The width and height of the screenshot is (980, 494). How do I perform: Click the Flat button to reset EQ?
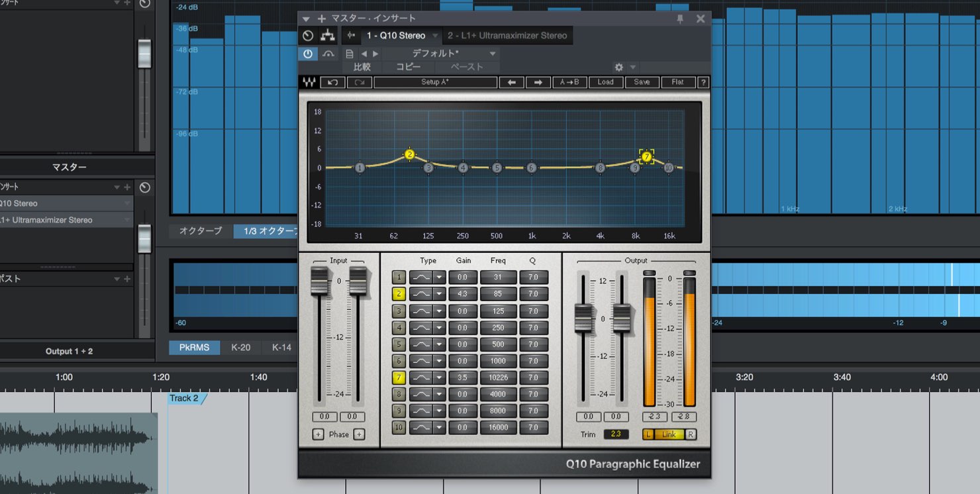tap(677, 83)
